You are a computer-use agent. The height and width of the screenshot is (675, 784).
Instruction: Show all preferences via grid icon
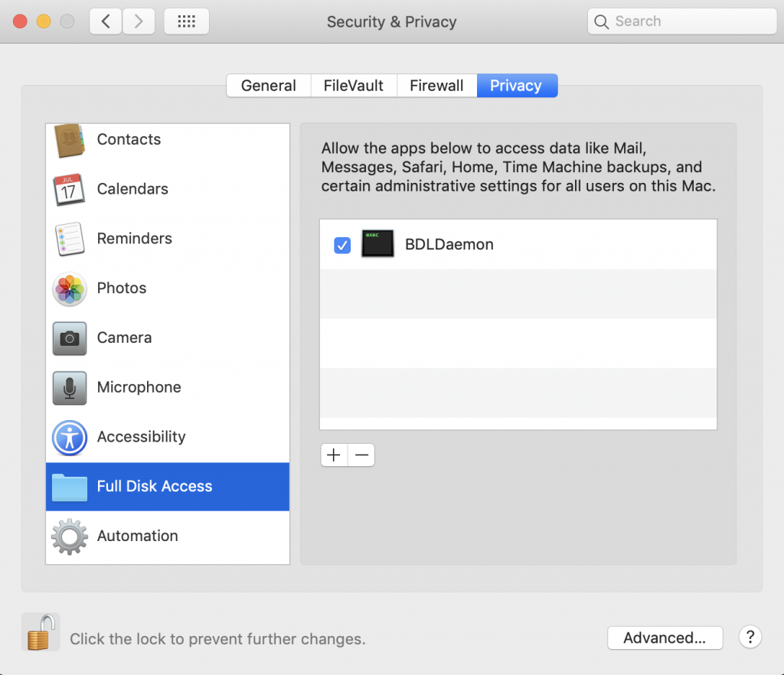point(187,21)
